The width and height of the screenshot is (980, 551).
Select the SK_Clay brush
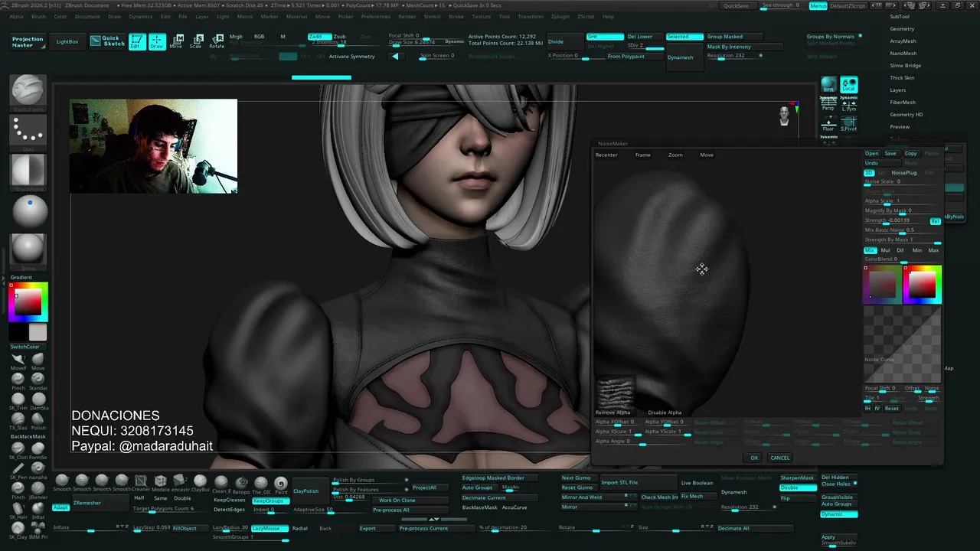[x=18, y=530]
